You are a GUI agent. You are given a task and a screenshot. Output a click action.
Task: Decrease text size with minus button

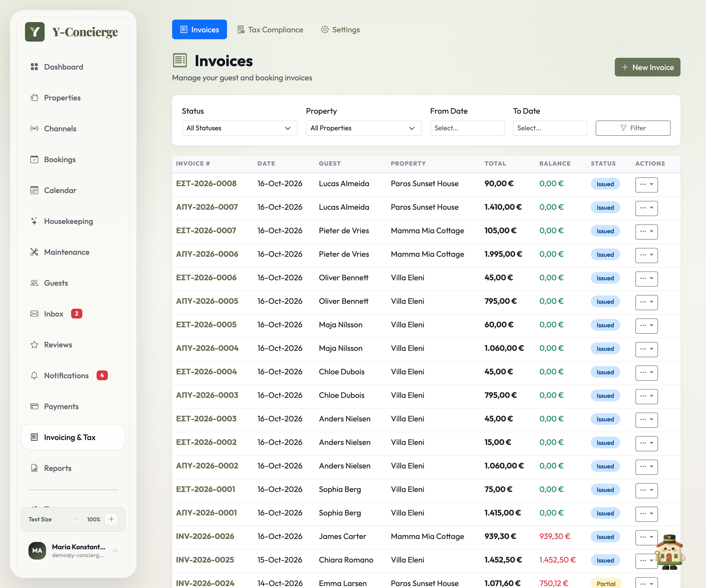(x=76, y=519)
